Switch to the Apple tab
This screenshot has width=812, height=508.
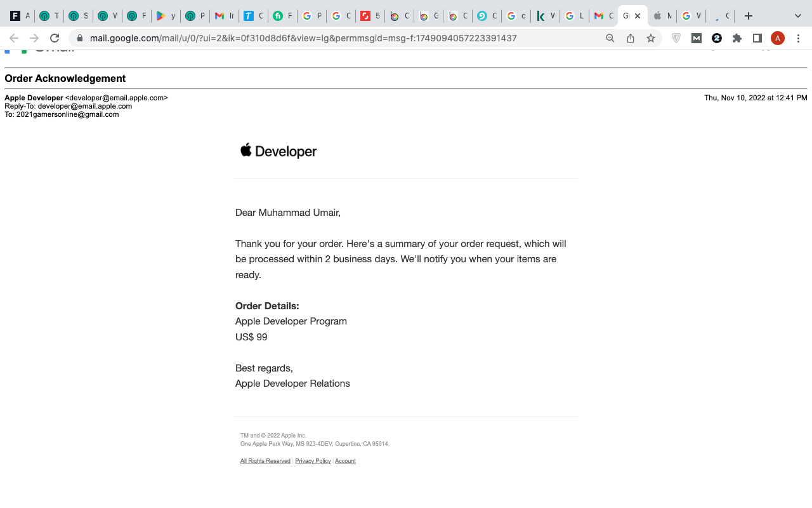click(662, 16)
